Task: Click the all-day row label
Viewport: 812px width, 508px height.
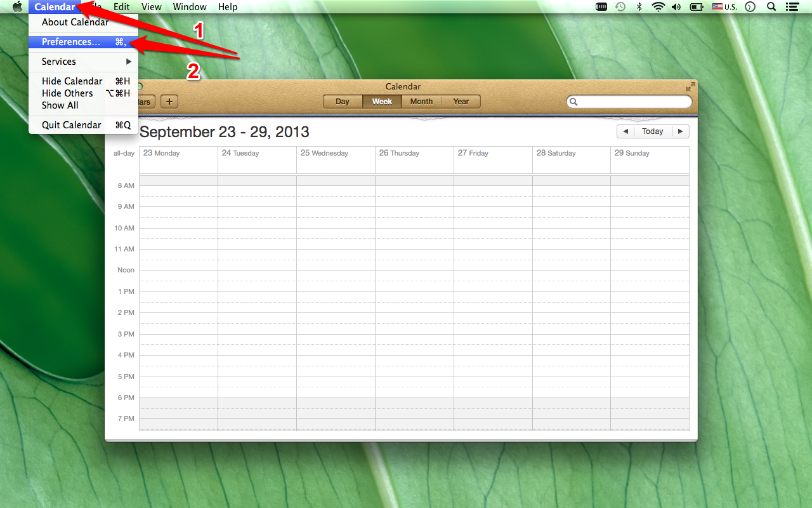Action: coord(124,153)
